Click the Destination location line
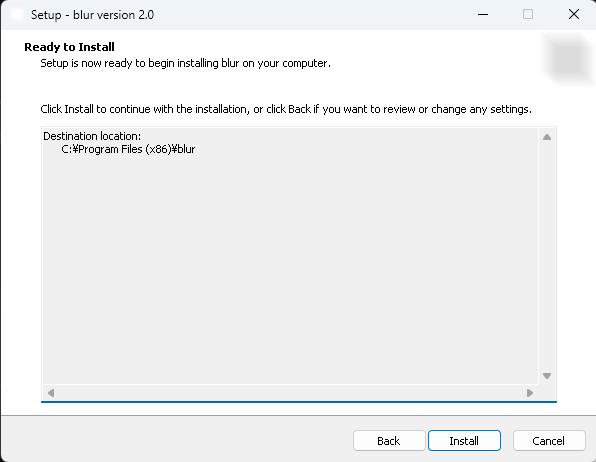Image resolution: width=596 pixels, height=462 pixels. (x=92, y=136)
